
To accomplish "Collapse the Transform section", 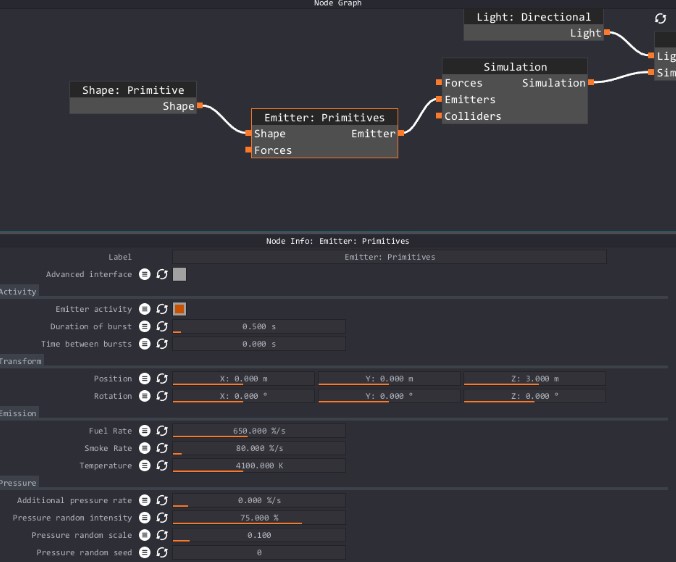I will click(x=21, y=361).
